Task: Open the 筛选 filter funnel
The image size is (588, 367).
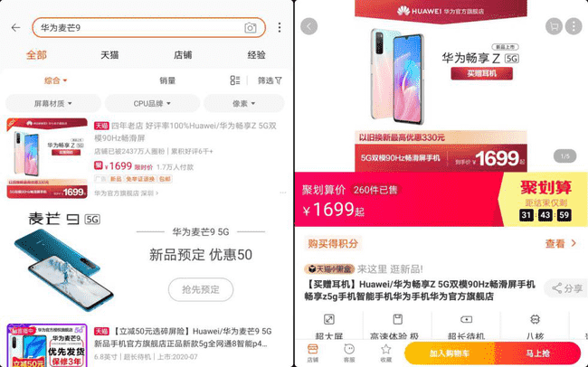Action: tap(270, 80)
